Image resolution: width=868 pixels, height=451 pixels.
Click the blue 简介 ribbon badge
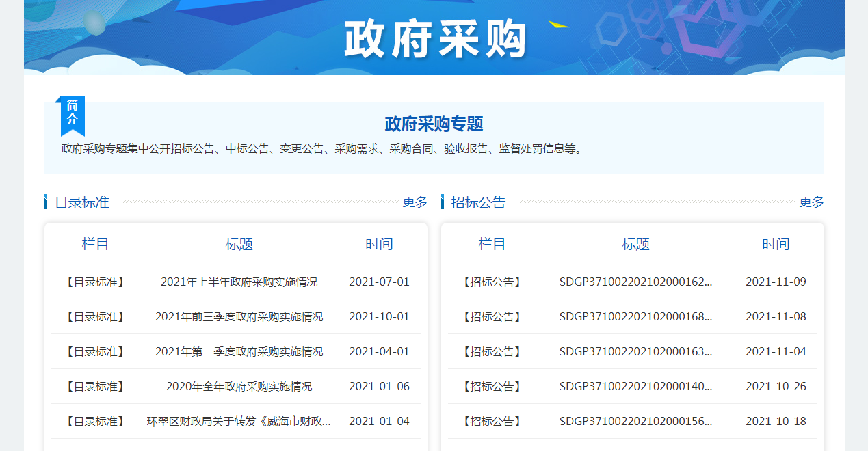[x=73, y=113]
